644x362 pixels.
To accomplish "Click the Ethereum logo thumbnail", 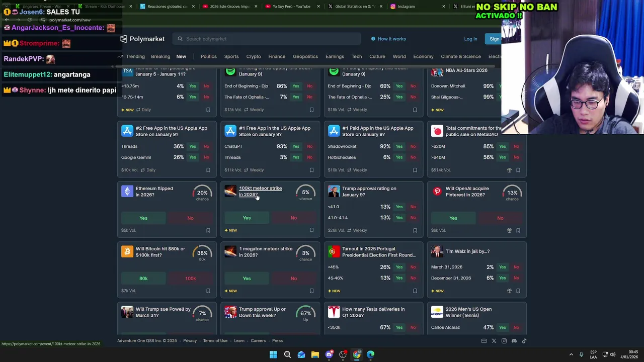I will coord(127,192).
